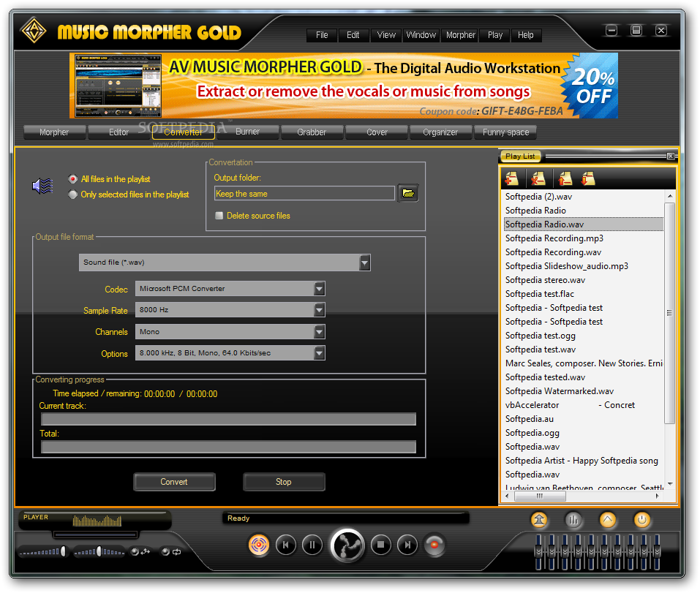
Task: Switch to the Funny space tab
Action: (x=506, y=132)
